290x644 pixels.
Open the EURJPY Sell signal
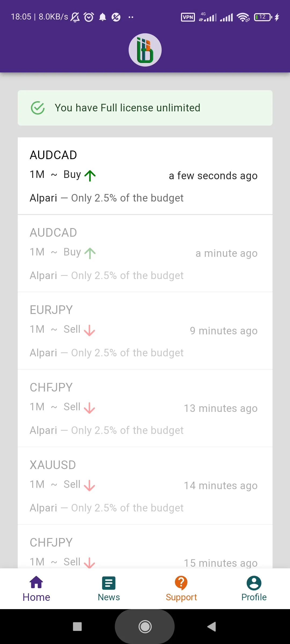coord(145,331)
